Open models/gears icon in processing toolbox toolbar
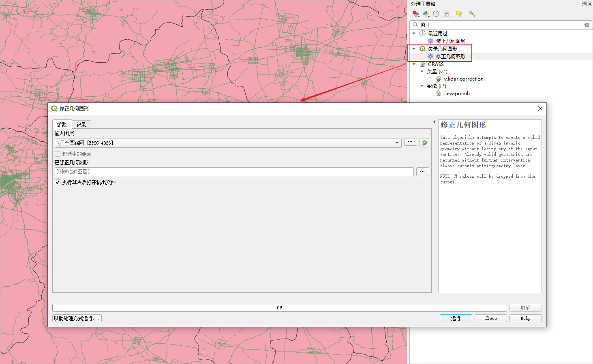593x364 pixels. coord(416,13)
